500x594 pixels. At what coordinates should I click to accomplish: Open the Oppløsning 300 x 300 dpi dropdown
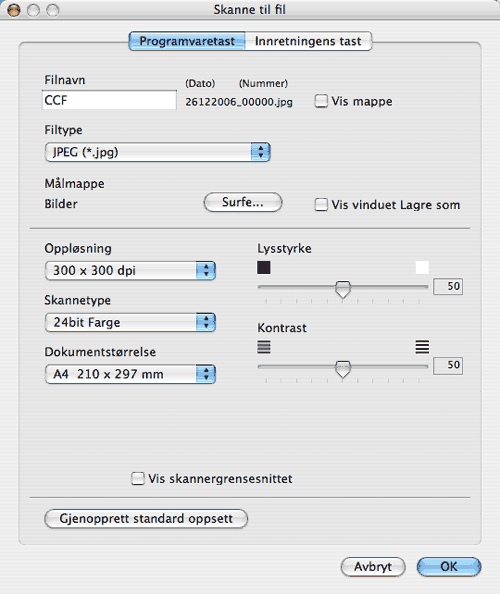tap(130, 270)
